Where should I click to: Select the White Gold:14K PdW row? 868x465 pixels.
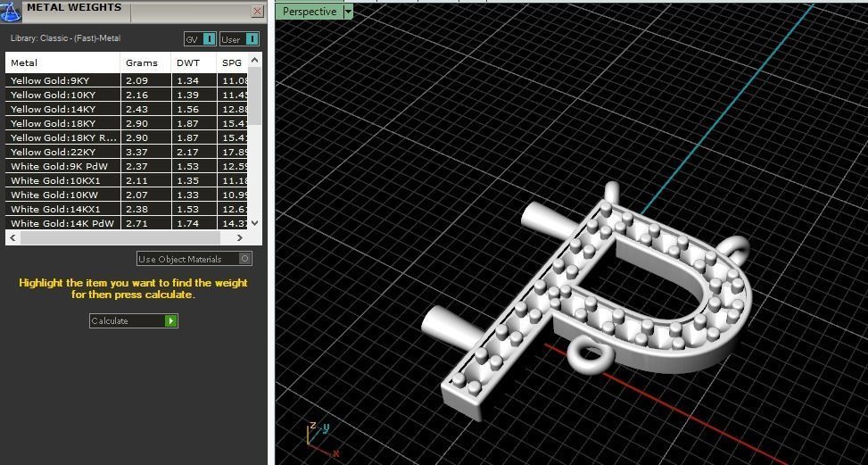pyautogui.click(x=126, y=223)
